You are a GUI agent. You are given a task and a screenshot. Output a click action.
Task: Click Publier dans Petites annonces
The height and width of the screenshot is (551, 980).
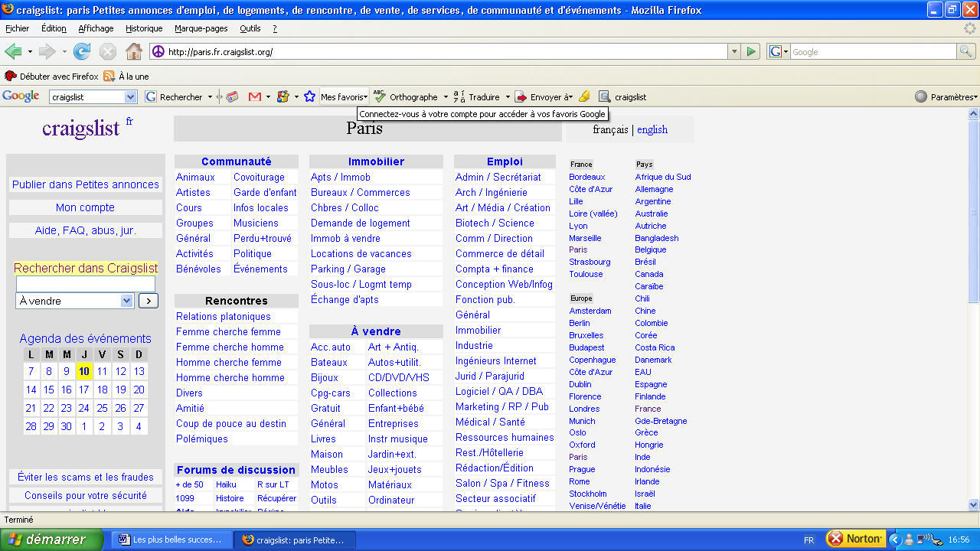(86, 184)
